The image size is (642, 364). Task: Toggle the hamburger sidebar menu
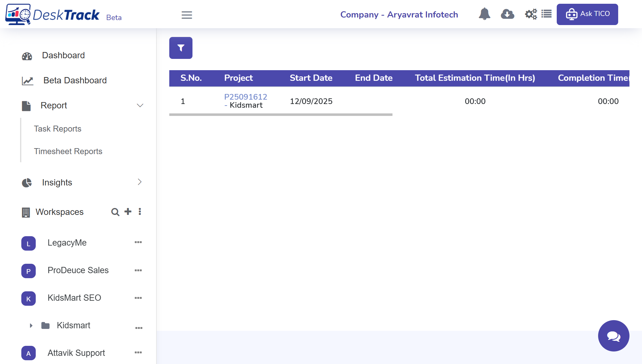click(187, 15)
